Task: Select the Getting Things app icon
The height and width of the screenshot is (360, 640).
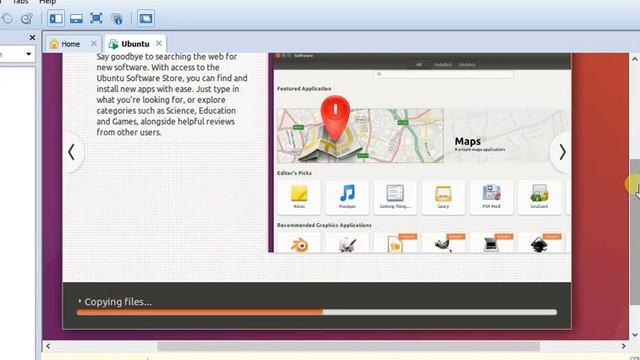Action: (x=395, y=197)
